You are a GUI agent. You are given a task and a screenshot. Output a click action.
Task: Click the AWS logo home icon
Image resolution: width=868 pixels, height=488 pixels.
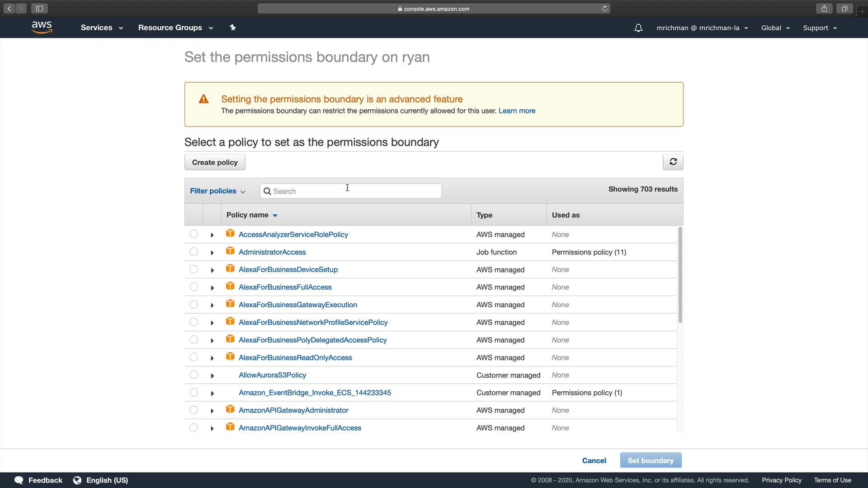(42, 28)
